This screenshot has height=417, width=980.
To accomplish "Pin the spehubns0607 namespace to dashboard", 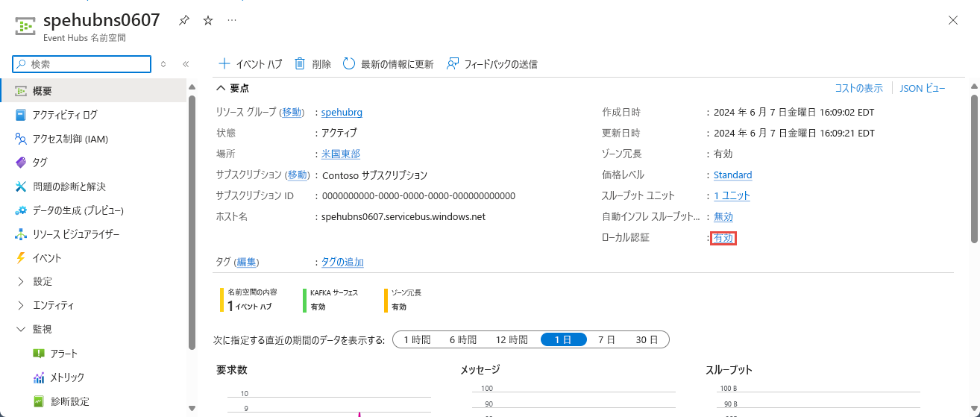I will pos(184,20).
